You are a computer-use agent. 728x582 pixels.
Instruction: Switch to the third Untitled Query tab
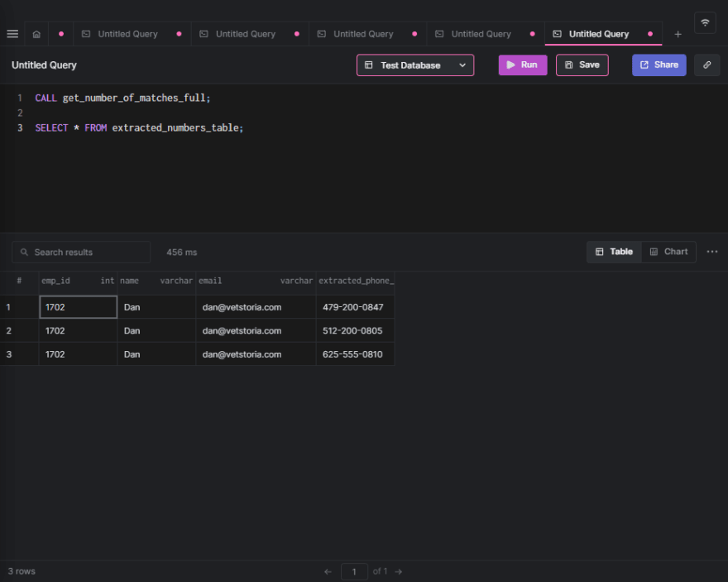click(367, 34)
